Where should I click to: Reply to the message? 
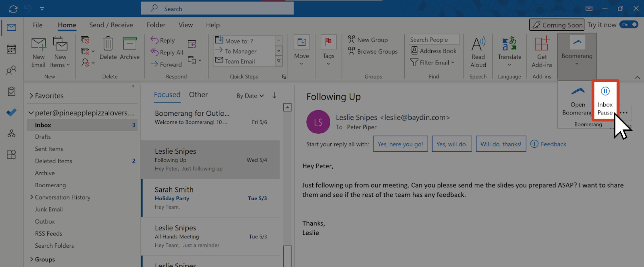(163, 40)
